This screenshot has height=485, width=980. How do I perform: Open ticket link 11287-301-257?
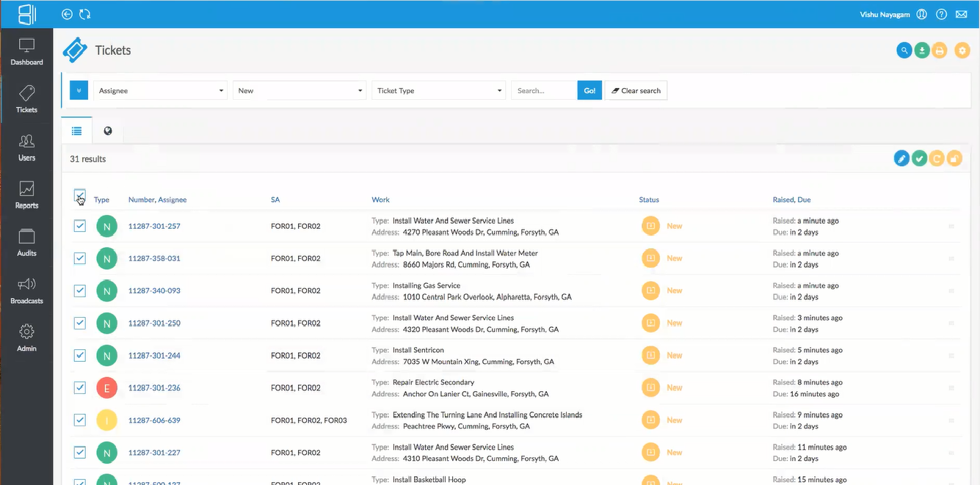point(154,226)
